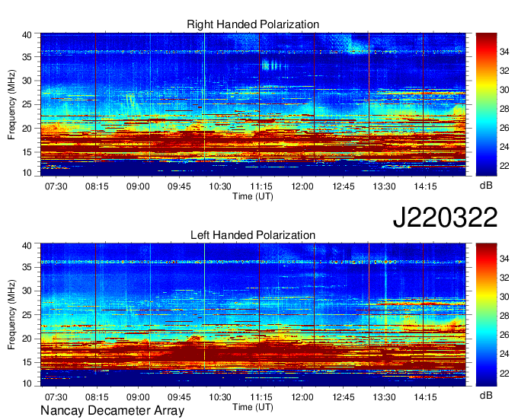
Task: Click the dB unit label under Left Handed color bar
Action: pyautogui.click(x=486, y=395)
